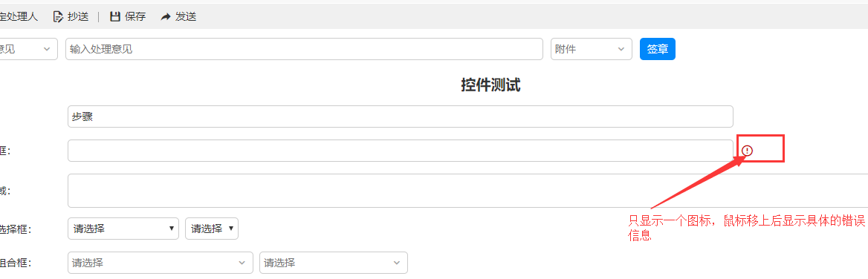Open the 附件 dropdown

point(592,49)
